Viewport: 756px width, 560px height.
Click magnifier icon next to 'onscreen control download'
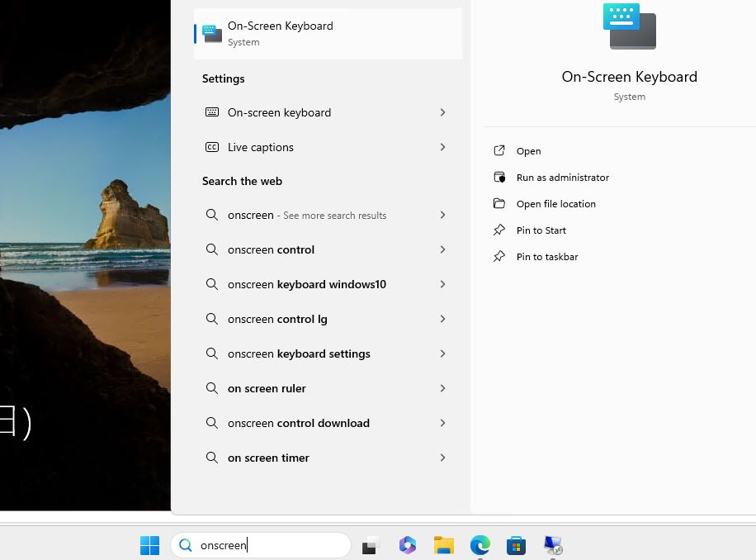click(x=212, y=423)
